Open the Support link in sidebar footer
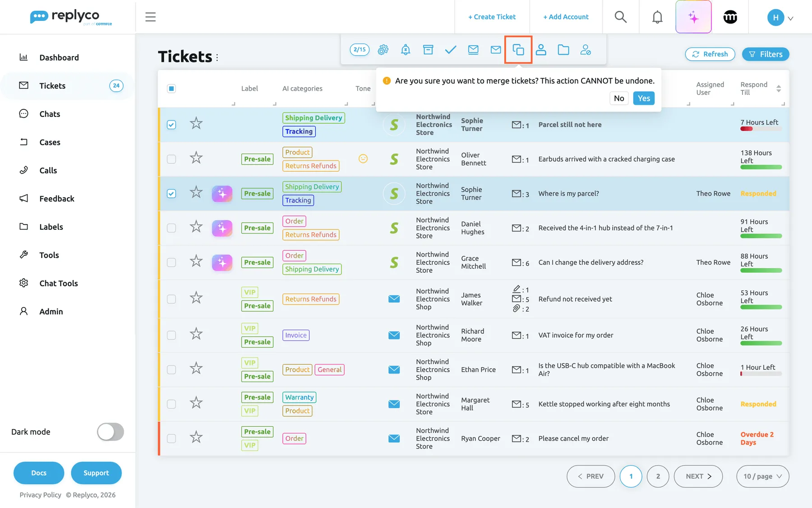 click(x=96, y=473)
